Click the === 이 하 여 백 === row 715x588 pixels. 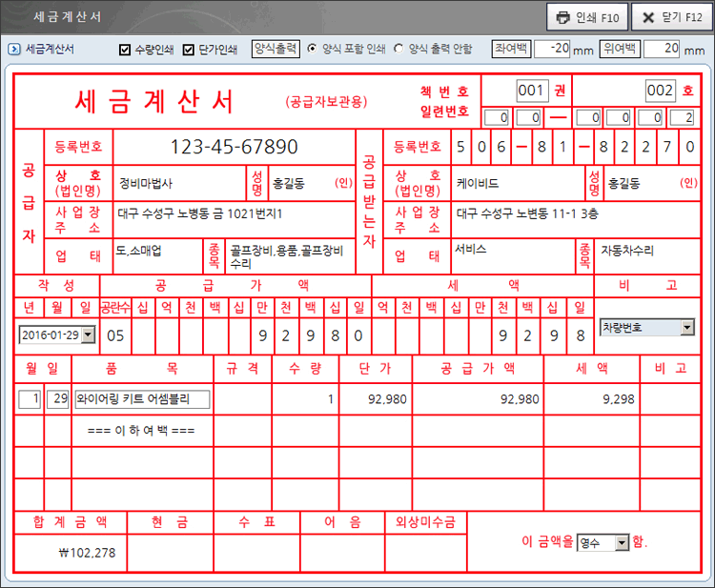click(x=141, y=431)
